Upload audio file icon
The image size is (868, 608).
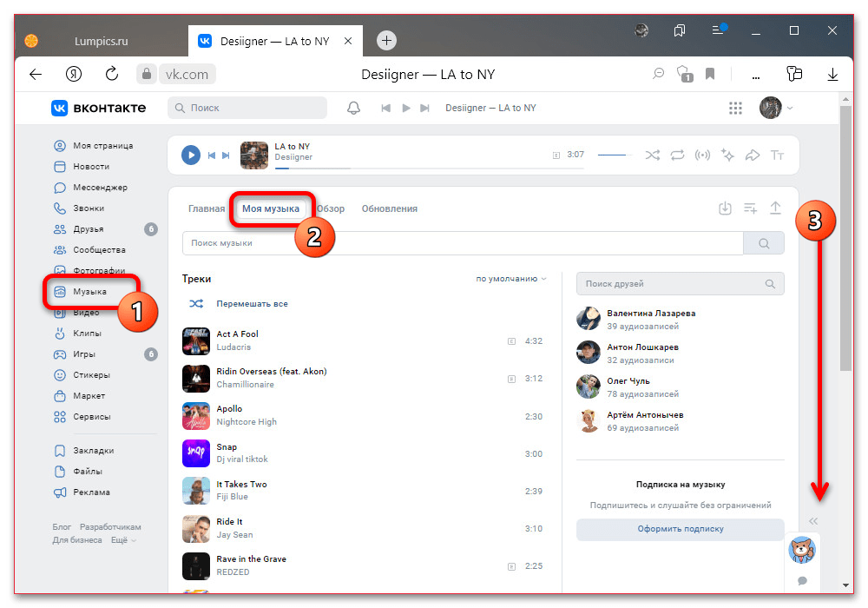775,208
